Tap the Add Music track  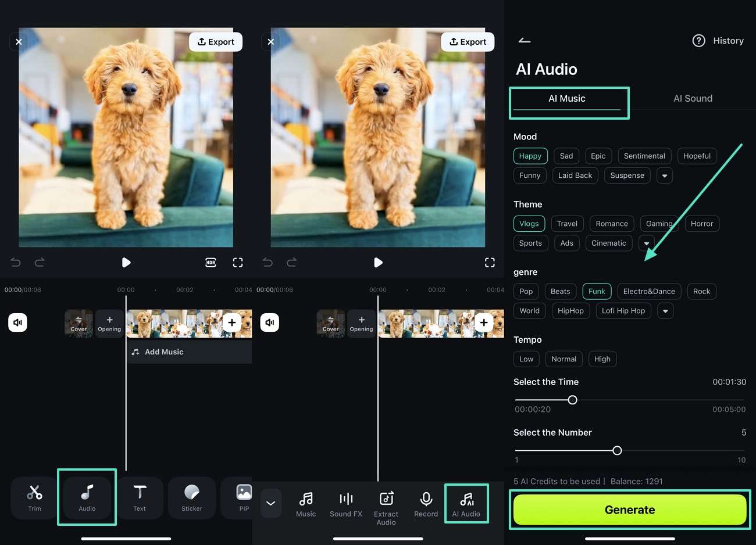pos(189,352)
